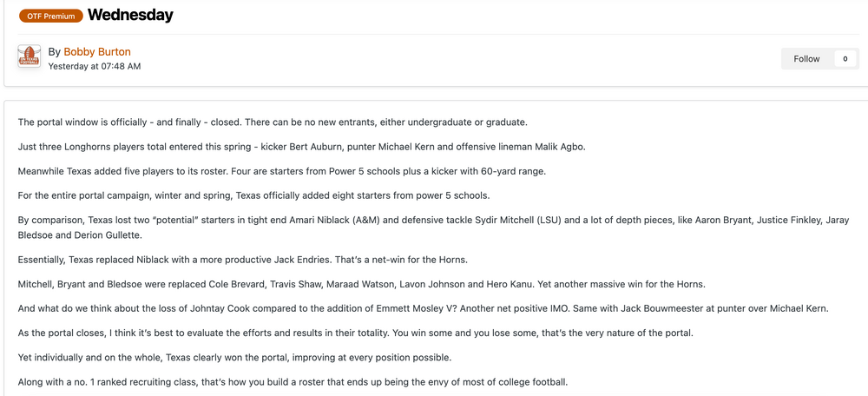Click the sentence starting "Meanwhile Texas added five players"
The width and height of the screenshot is (868, 396).
pos(281,171)
